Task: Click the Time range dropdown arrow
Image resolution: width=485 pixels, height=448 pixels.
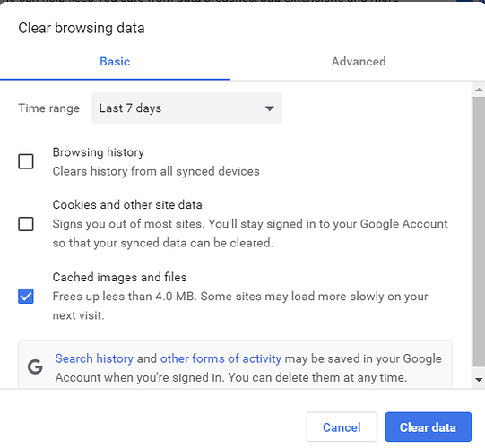Action: click(270, 108)
